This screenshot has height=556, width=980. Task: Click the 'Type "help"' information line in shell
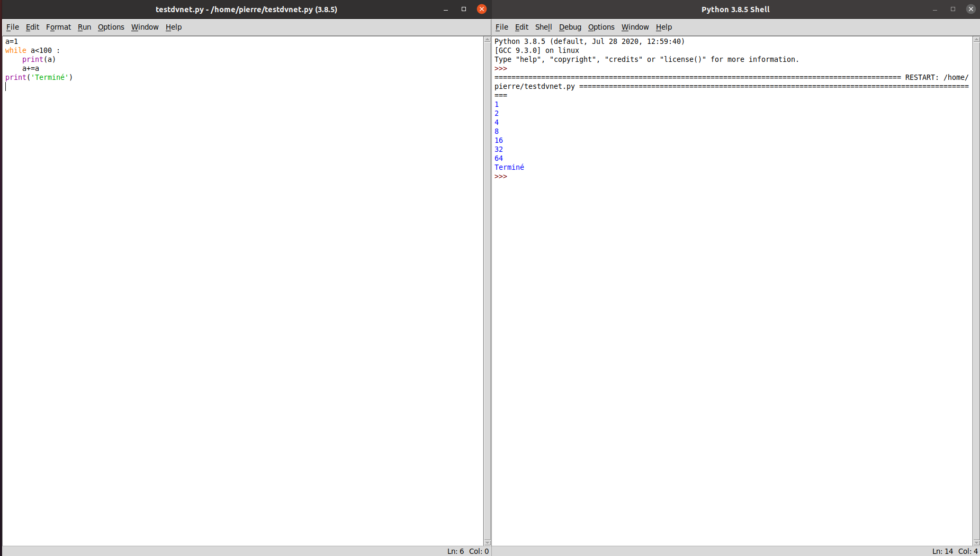tap(646, 59)
